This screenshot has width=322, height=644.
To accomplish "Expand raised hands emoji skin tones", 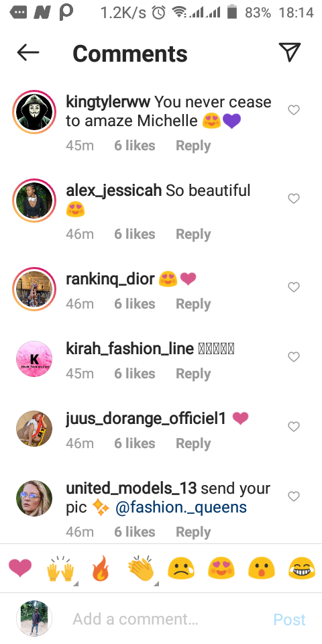I will pyautogui.click(x=61, y=570).
